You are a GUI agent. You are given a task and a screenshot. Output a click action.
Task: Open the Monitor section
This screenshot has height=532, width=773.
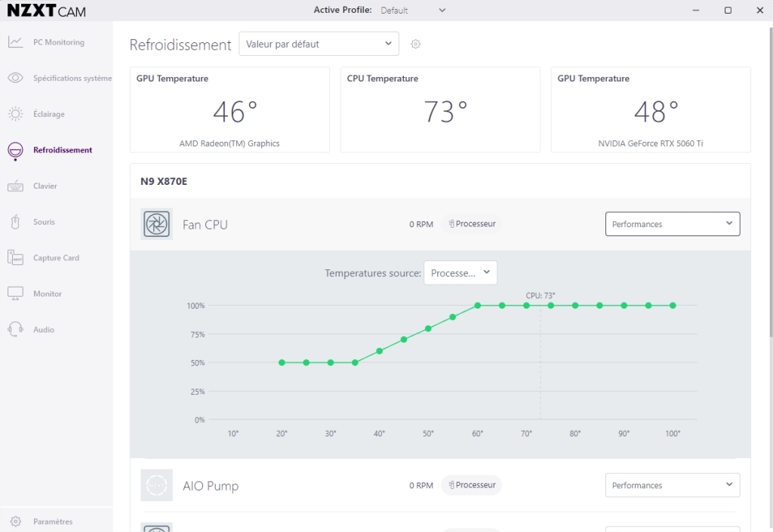pyautogui.click(x=48, y=294)
